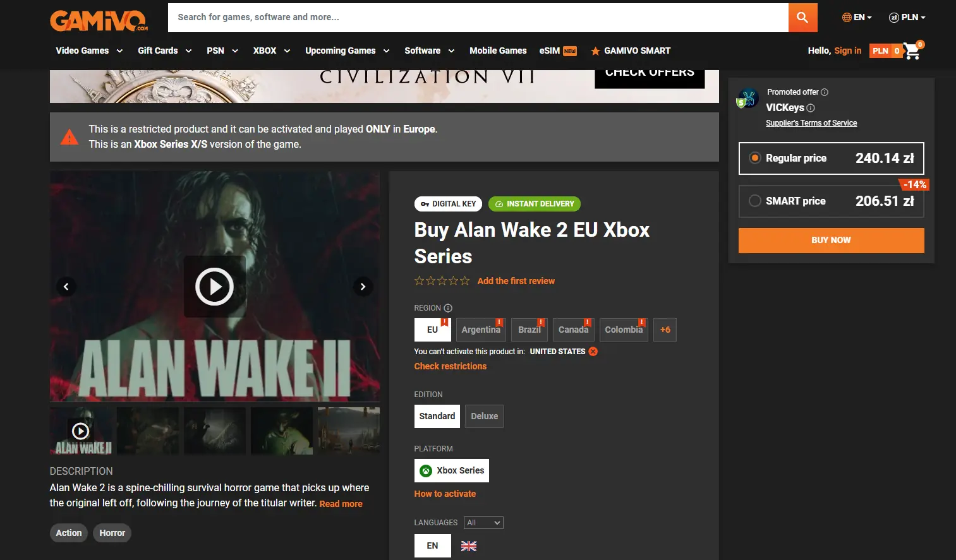Viewport: 956px width, 560px height.
Task: Open the Languages All dropdown
Action: [x=483, y=523]
